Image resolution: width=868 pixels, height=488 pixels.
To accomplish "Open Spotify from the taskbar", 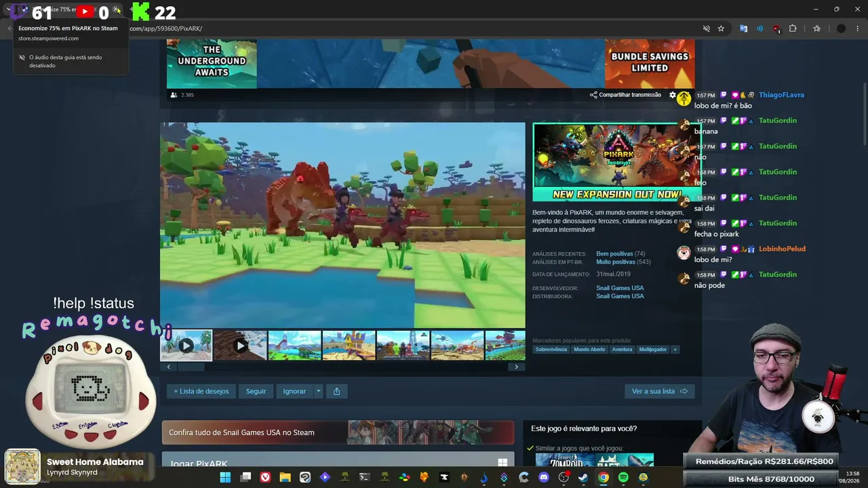I will point(623,477).
